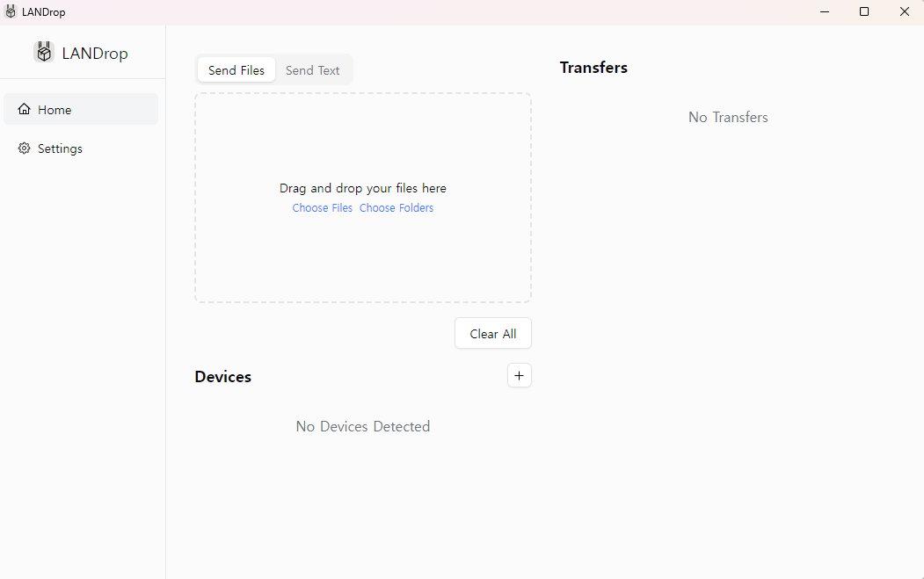Click the Choose Files link
This screenshot has height=579, width=924.
click(x=323, y=208)
